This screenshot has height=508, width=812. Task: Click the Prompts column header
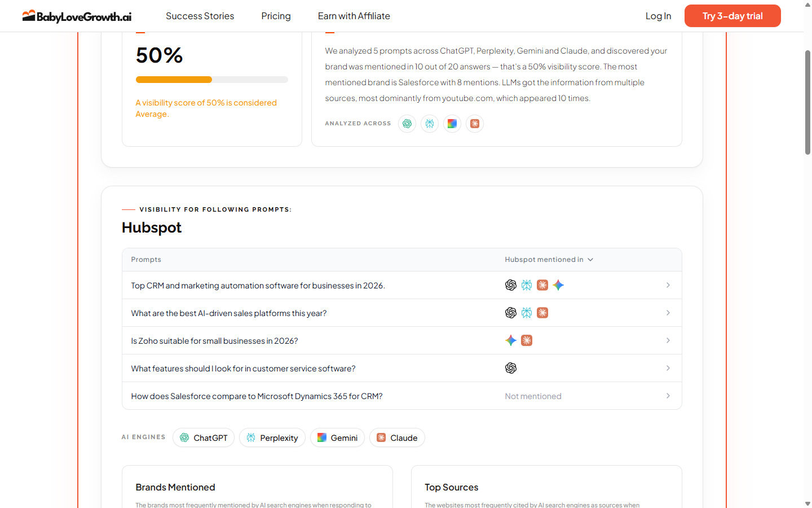pyautogui.click(x=146, y=260)
